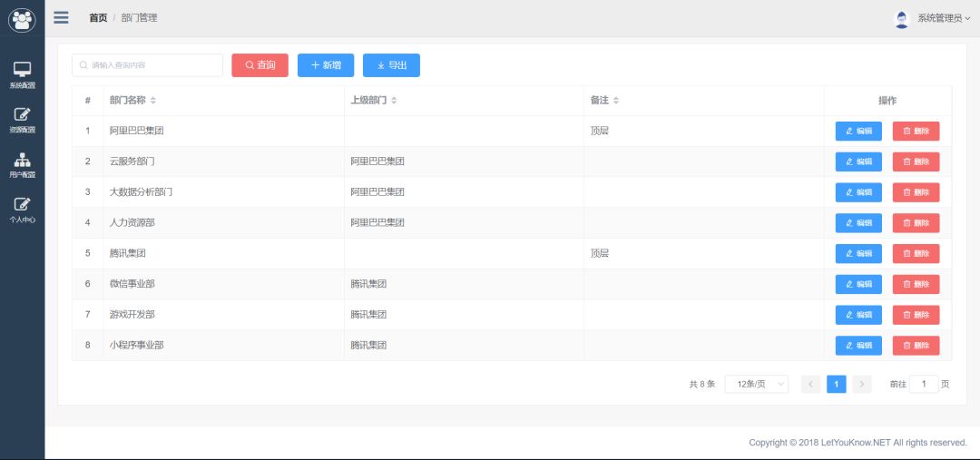The height and width of the screenshot is (460, 980).
Task: Open 系统配置 monitor icon in sidebar
Action: point(22,70)
